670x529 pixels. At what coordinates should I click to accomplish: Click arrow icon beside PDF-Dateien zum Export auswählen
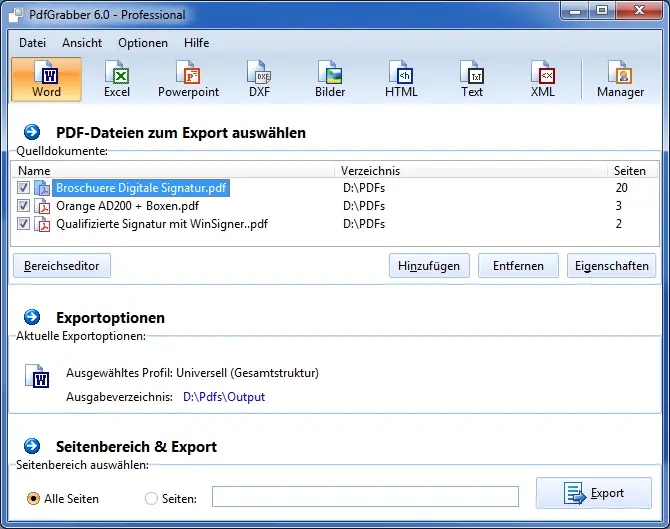tap(32, 132)
